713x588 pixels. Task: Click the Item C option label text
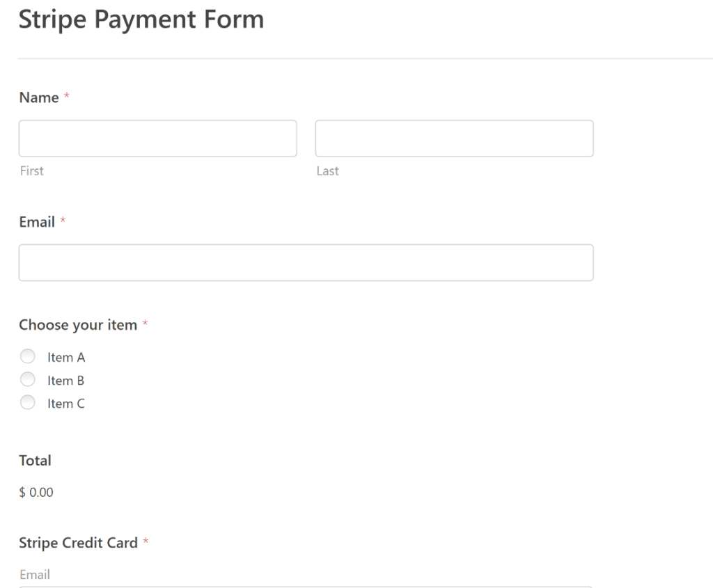[x=66, y=403]
